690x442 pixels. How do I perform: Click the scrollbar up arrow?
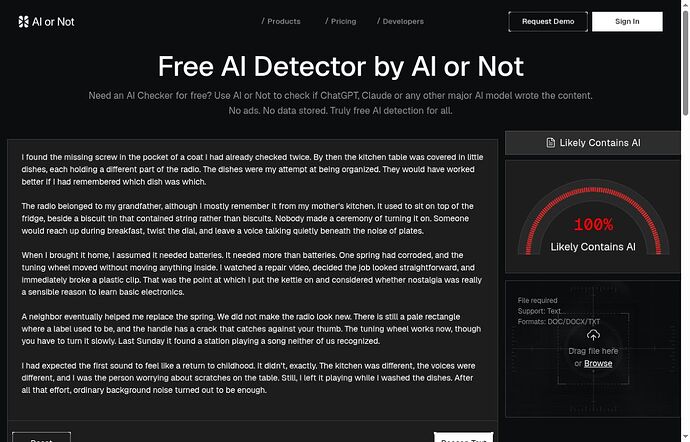pyautogui.click(x=685, y=4)
